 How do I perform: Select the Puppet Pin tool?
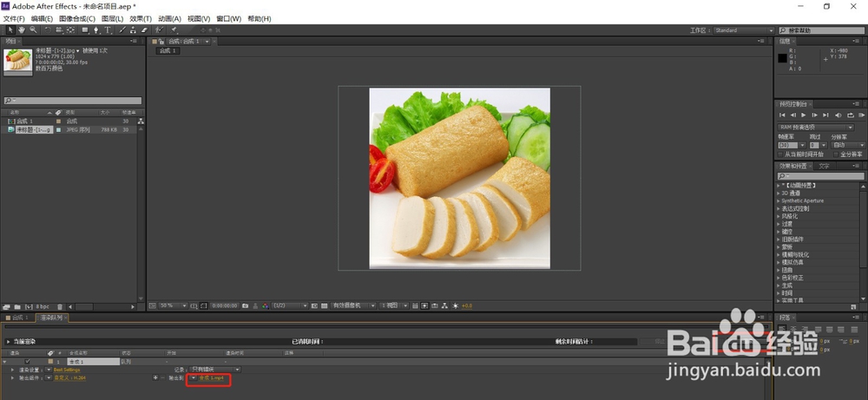coord(174,30)
